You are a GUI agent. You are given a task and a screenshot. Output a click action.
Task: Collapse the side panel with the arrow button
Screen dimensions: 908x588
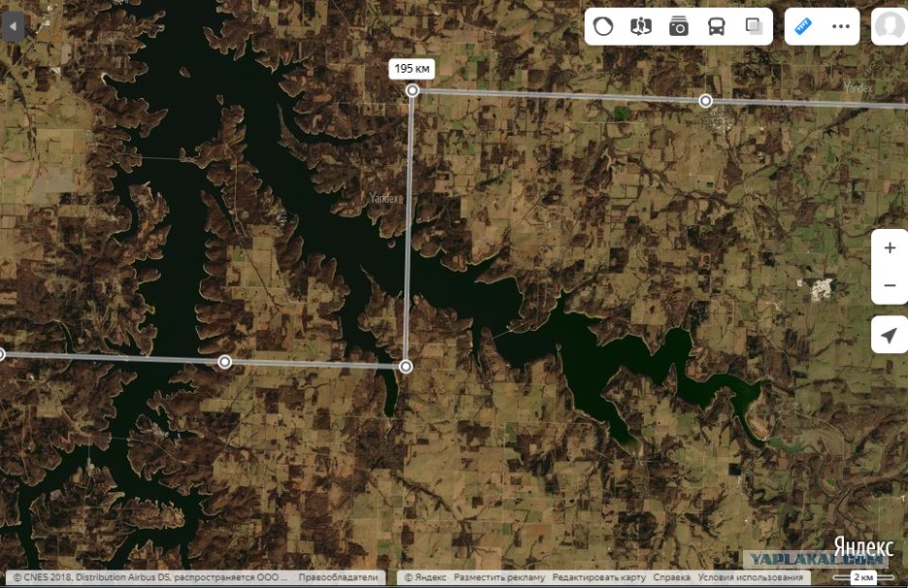click(13, 26)
